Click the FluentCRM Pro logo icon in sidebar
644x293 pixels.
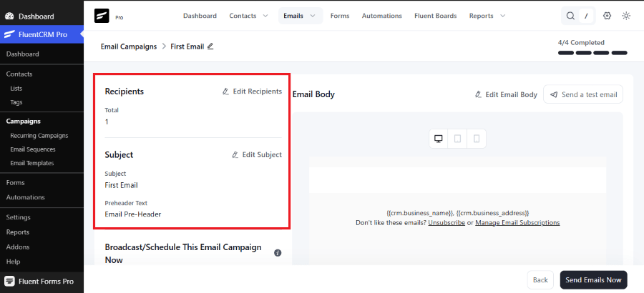(9, 35)
